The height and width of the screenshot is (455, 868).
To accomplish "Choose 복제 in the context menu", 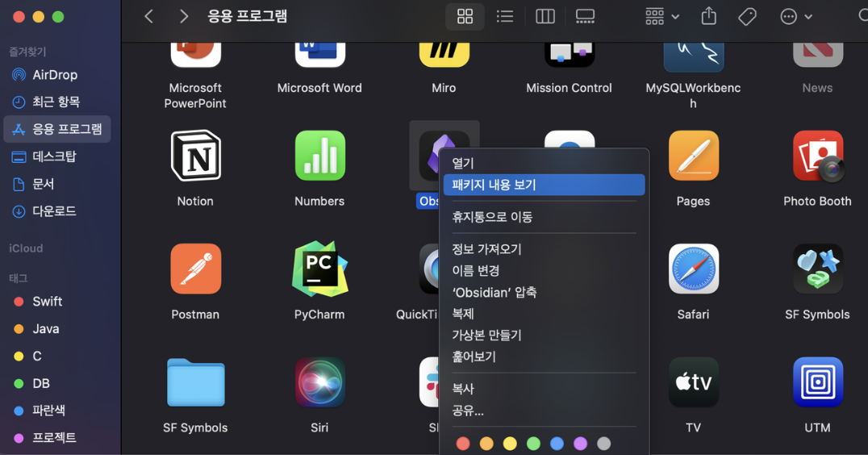I will coord(545,314).
